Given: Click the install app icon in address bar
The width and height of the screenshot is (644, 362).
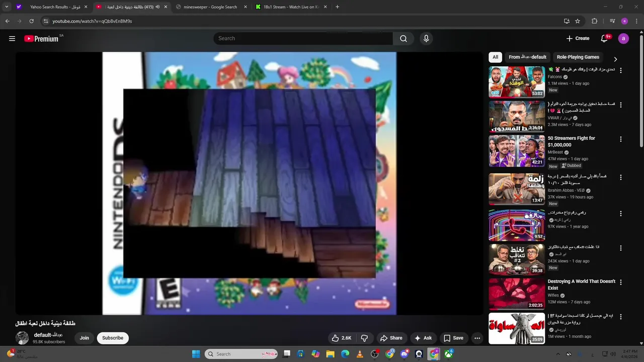Looking at the screenshot, I should pos(567,21).
